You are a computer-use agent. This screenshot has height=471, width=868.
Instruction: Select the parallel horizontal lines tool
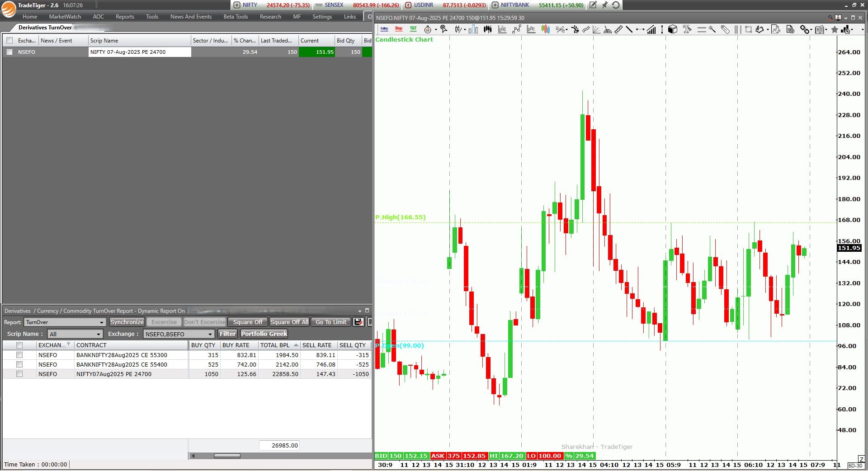point(702,29)
